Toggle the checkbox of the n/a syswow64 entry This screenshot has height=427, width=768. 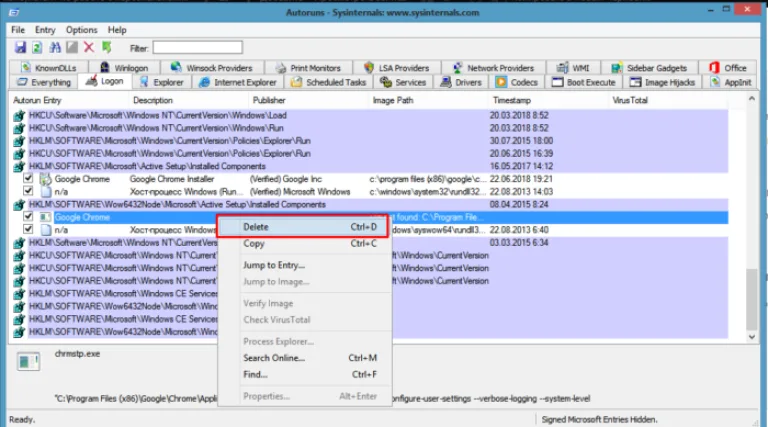pyautogui.click(x=28, y=229)
